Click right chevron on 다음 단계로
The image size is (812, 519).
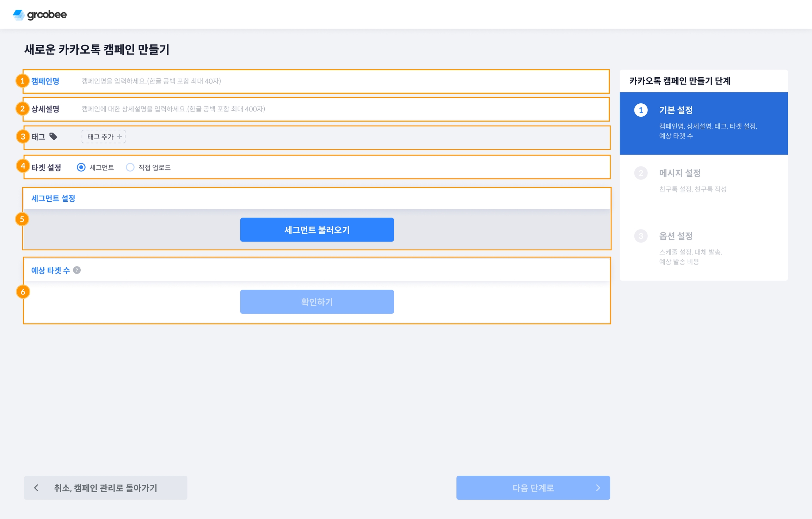click(x=598, y=488)
